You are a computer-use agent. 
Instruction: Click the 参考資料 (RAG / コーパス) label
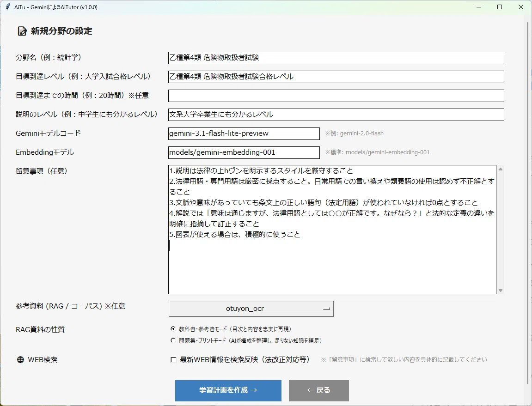click(71, 306)
